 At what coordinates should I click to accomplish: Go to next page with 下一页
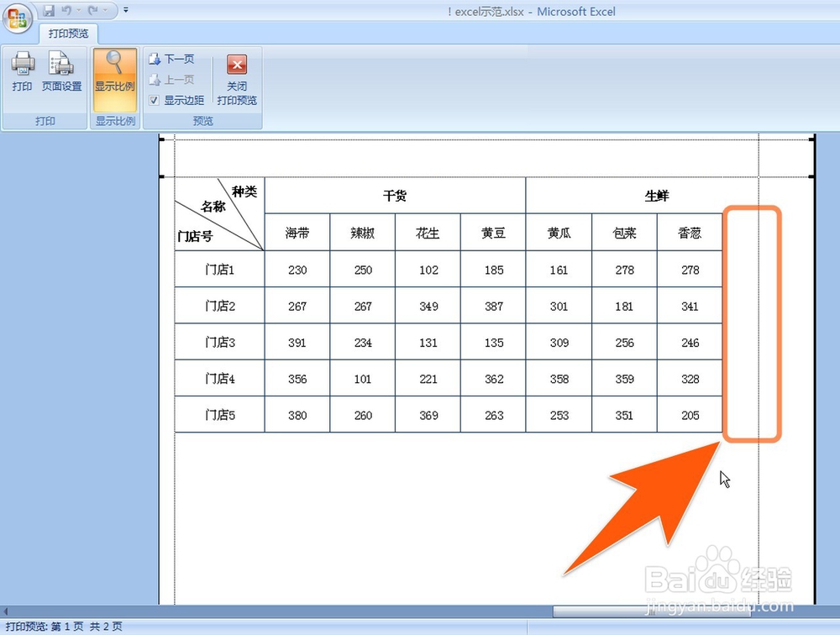(171, 59)
